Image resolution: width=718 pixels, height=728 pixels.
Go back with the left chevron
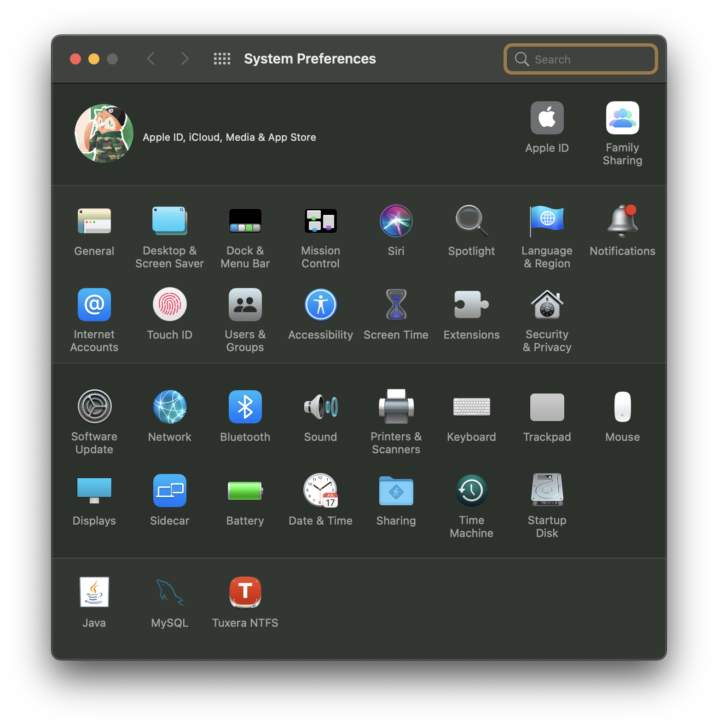pyautogui.click(x=151, y=58)
